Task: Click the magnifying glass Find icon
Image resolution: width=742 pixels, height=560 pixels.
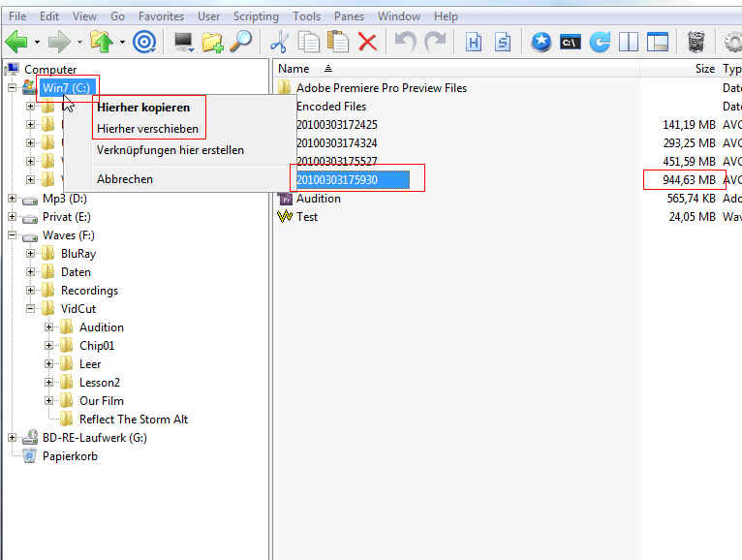Action: pyautogui.click(x=240, y=42)
